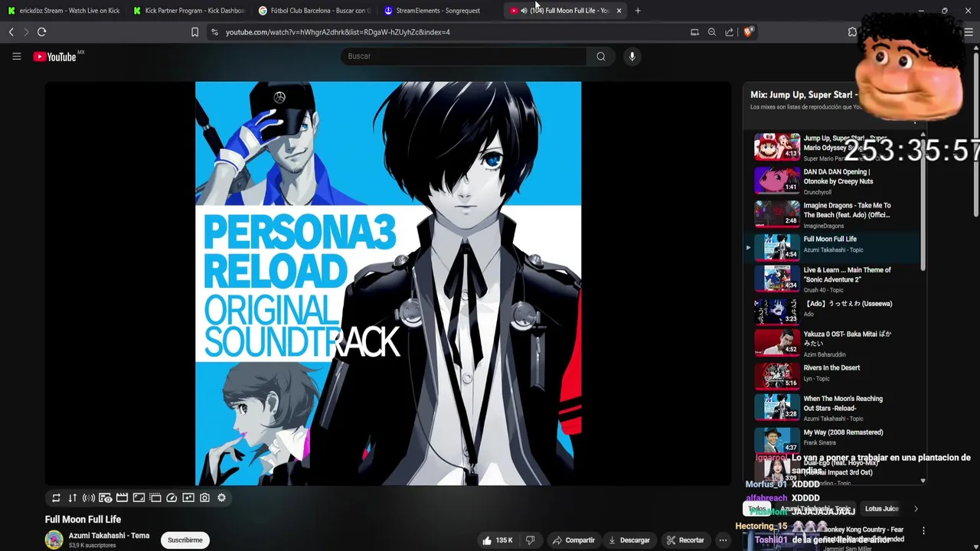Select Full Moon Full Life in playlist
Image resolution: width=980 pixels, height=551 pixels.
coord(831,246)
